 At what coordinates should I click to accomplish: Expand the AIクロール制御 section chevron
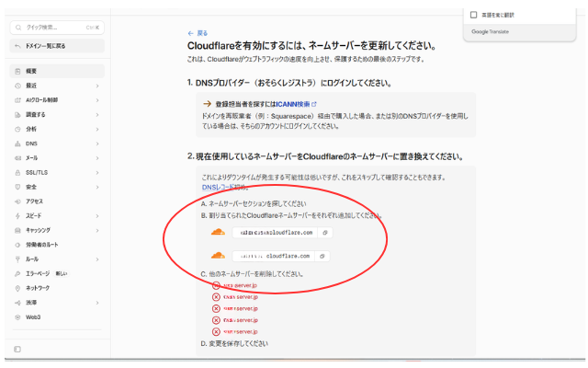click(x=97, y=100)
